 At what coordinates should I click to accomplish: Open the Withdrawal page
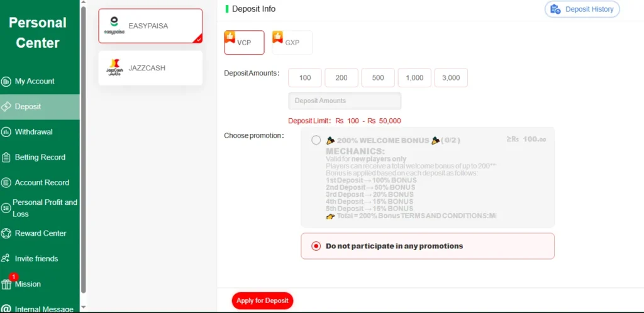point(40,132)
